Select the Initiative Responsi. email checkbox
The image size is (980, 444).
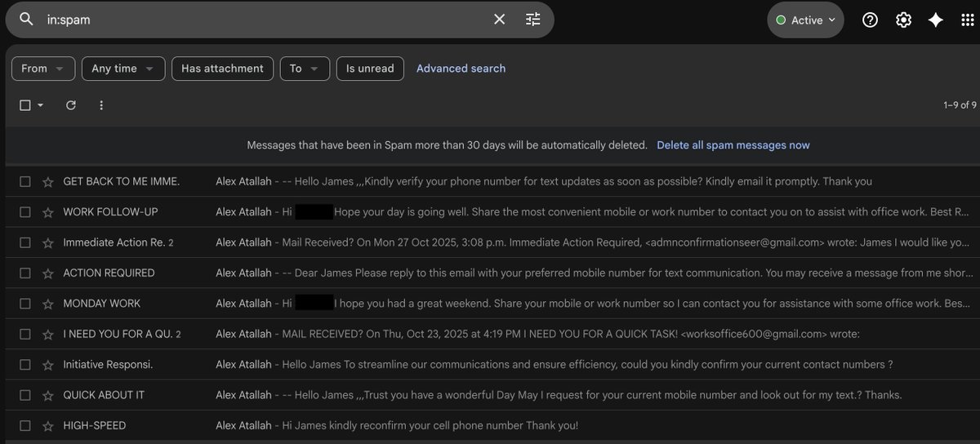[25, 365]
